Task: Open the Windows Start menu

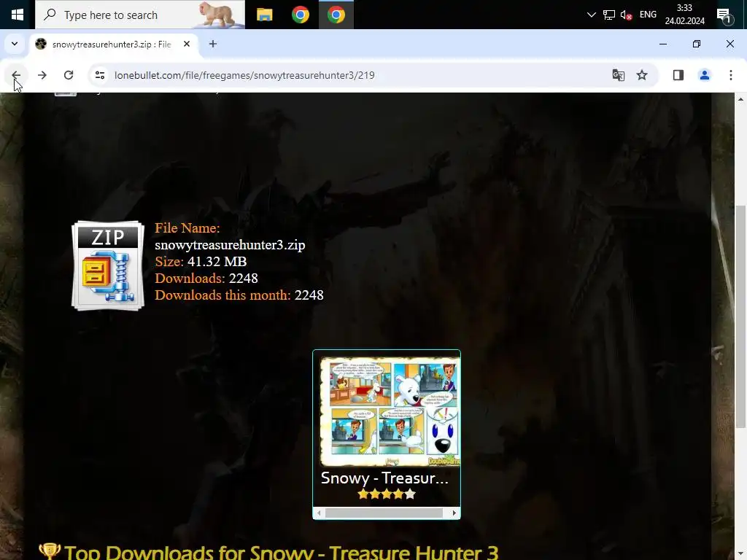Action: tap(18, 15)
